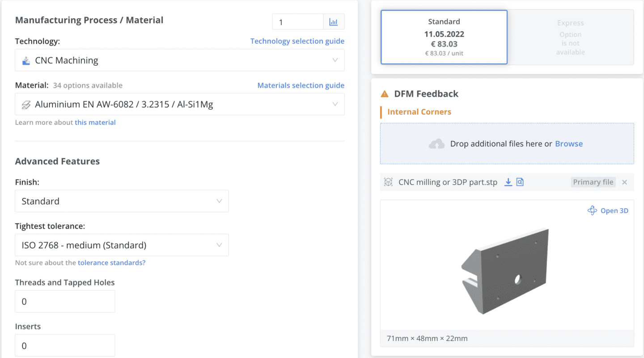Select the Express delivery option
Viewport: 644px width, 358px height.
[570, 37]
